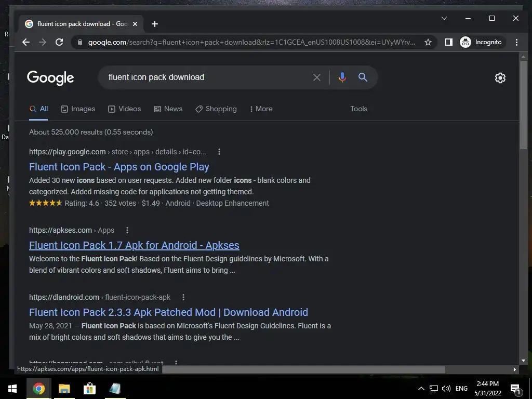Select the All results tab
Screen dimensions: 532x399
coord(38,109)
